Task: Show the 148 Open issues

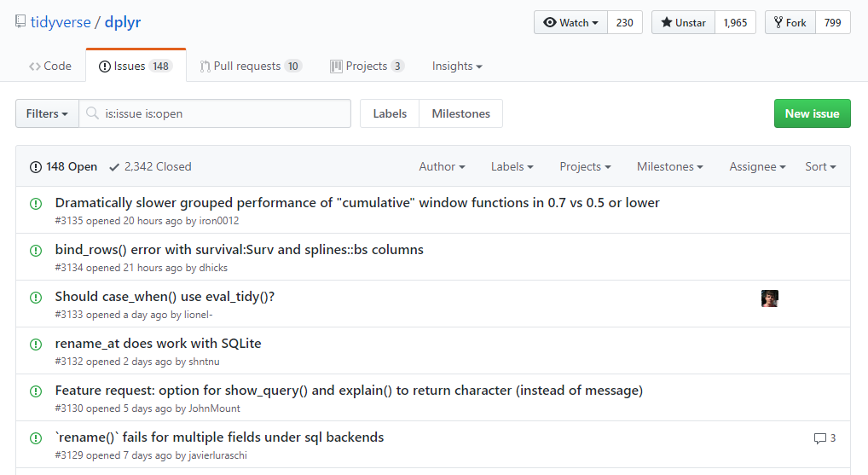Action: [63, 166]
